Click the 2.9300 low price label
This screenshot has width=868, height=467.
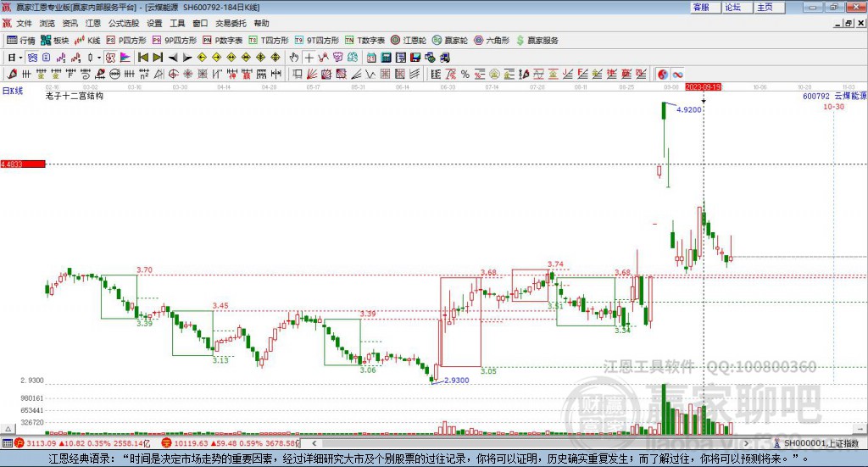(x=456, y=381)
